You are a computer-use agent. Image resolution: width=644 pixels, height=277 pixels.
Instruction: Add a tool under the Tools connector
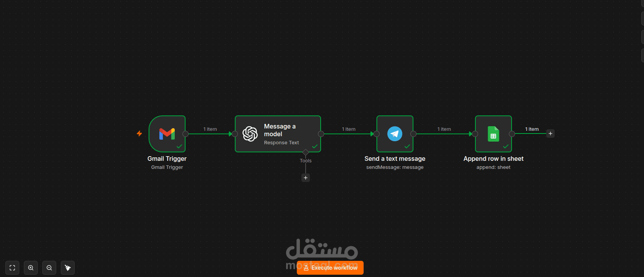click(x=306, y=178)
